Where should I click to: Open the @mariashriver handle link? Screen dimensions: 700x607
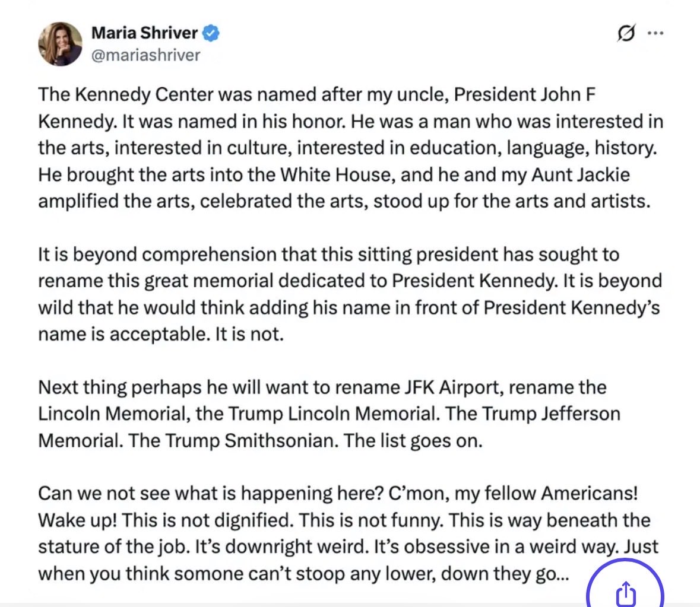[x=145, y=55]
